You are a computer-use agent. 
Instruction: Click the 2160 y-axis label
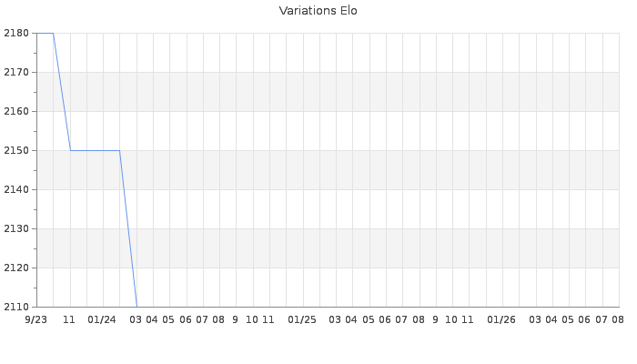[16, 111]
